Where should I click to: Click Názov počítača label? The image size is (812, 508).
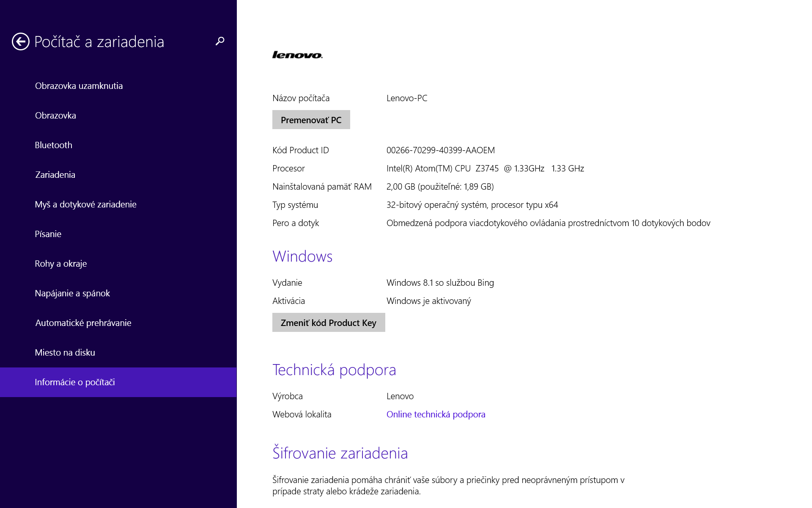(301, 98)
